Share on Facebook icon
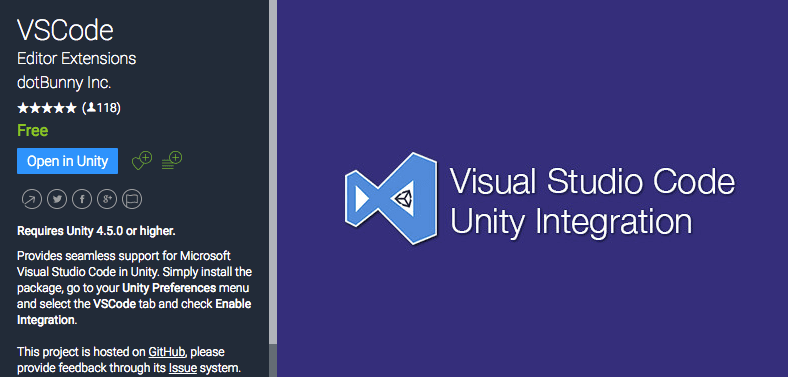 82,200
